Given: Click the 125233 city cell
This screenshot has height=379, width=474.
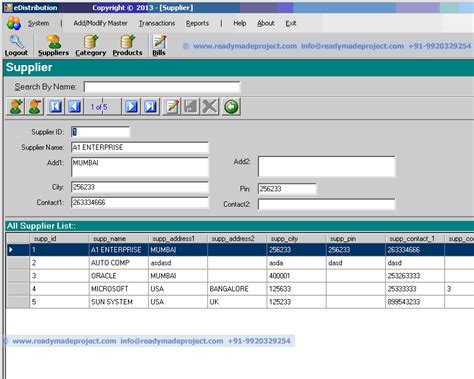Looking at the screenshot, I should [x=296, y=302].
